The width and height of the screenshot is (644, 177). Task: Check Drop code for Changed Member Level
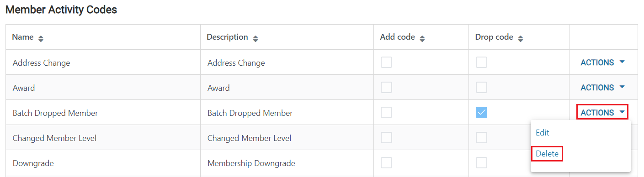(481, 138)
